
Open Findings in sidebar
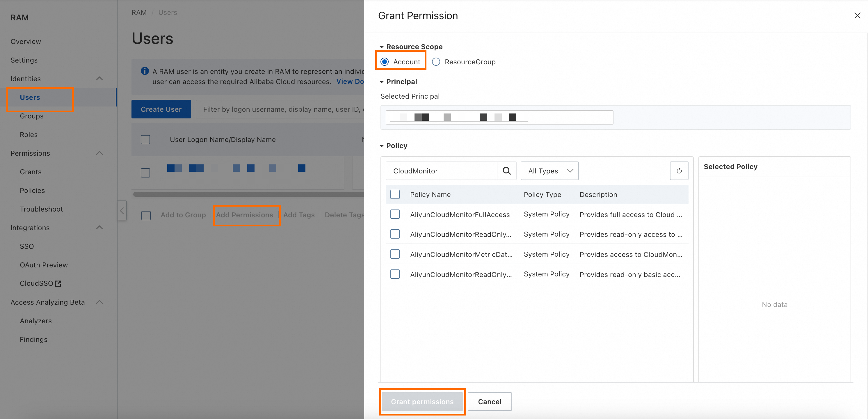pyautogui.click(x=34, y=340)
